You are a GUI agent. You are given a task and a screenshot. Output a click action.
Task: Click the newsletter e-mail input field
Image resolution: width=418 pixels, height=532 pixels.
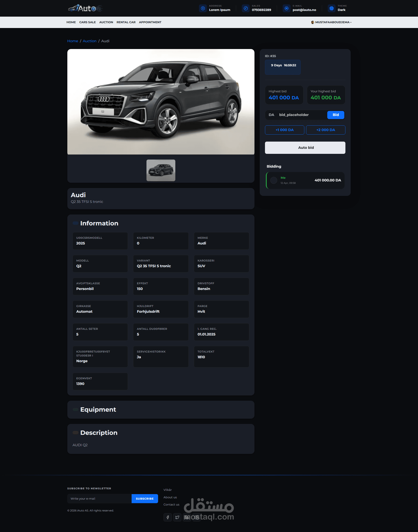99,499
